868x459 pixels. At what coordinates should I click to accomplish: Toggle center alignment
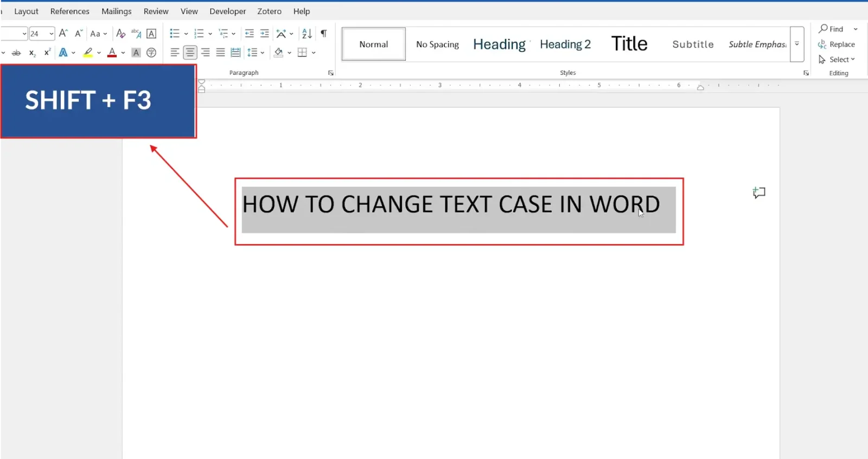(190, 53)
